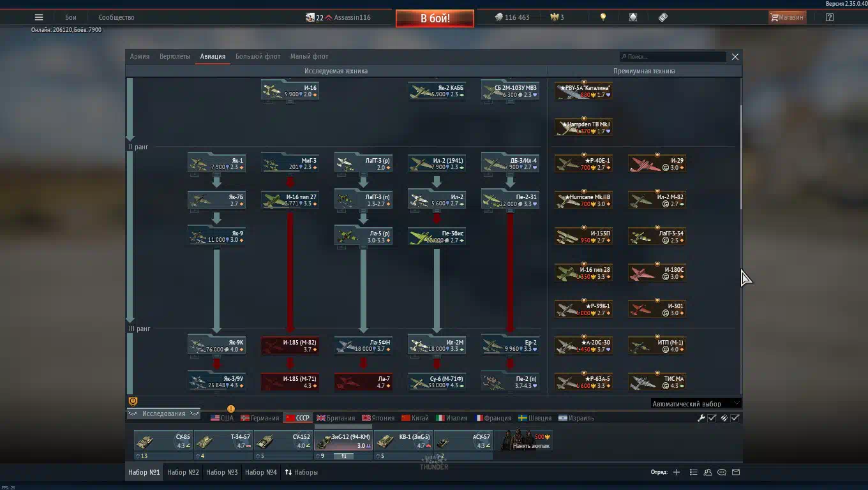Select preset Набор №4
The width and height of the screenshot is (868, 490).
pos(261,472)
